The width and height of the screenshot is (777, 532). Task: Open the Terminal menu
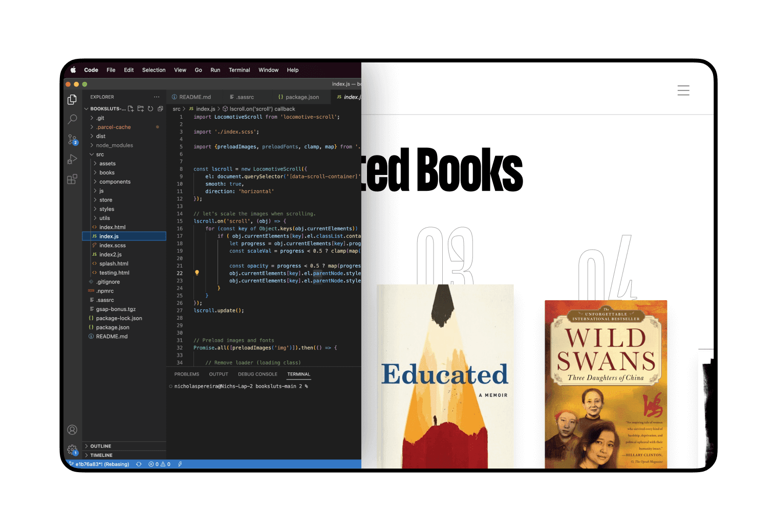click(x=240, y=70)
